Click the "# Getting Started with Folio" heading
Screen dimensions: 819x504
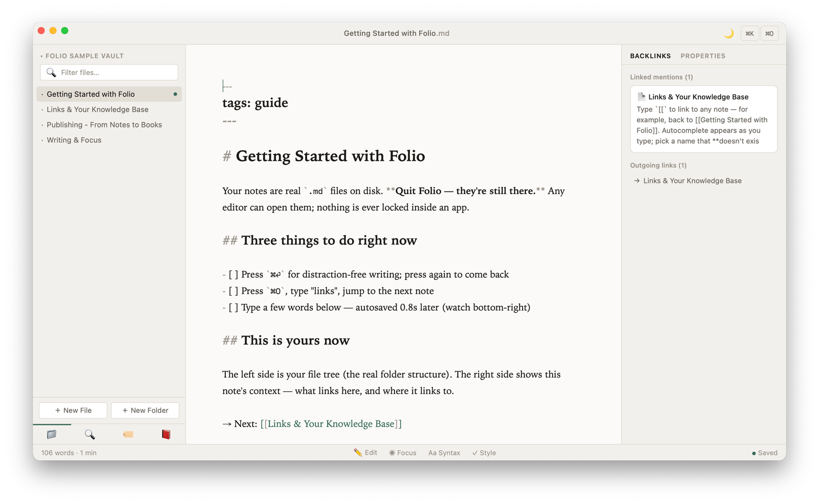324,156
